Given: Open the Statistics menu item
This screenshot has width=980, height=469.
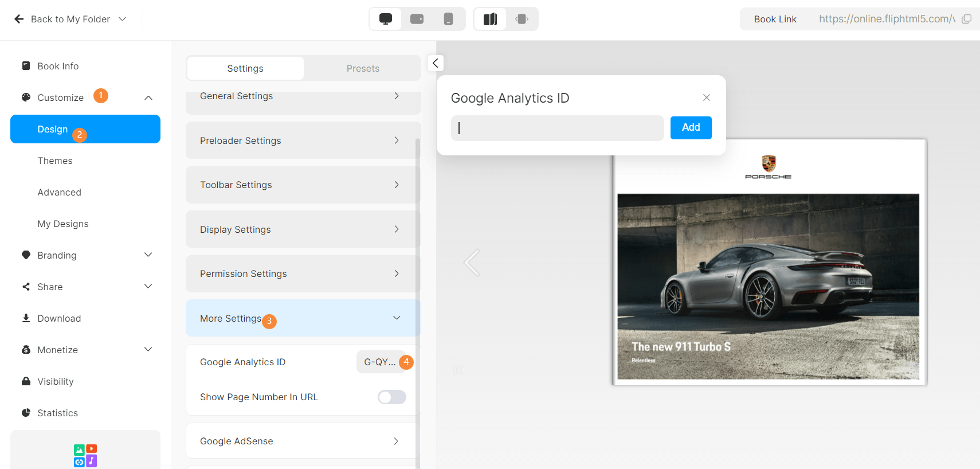Looking at the screenshot, I should (x=57, y=413).
